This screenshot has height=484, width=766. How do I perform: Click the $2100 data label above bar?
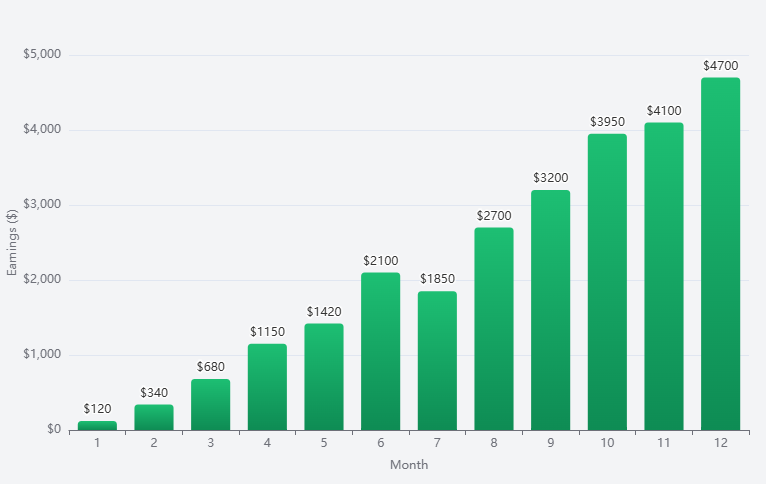pos(381,261)
